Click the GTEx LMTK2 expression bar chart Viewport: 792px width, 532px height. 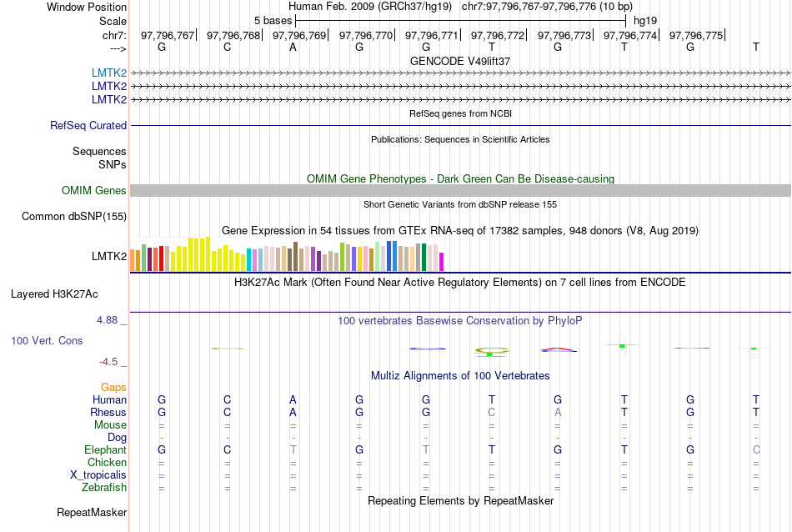tap(287, 254)
